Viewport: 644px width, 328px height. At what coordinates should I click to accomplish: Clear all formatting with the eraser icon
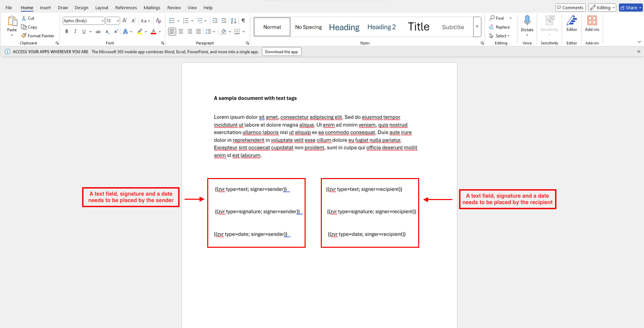(x=158, y=21)
